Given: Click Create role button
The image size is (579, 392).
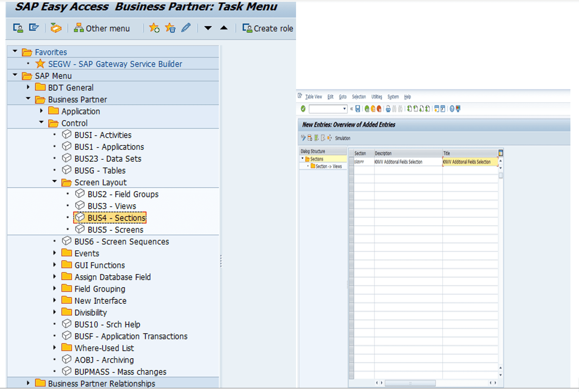Looking at the screenshot, I should click(268, 28).
